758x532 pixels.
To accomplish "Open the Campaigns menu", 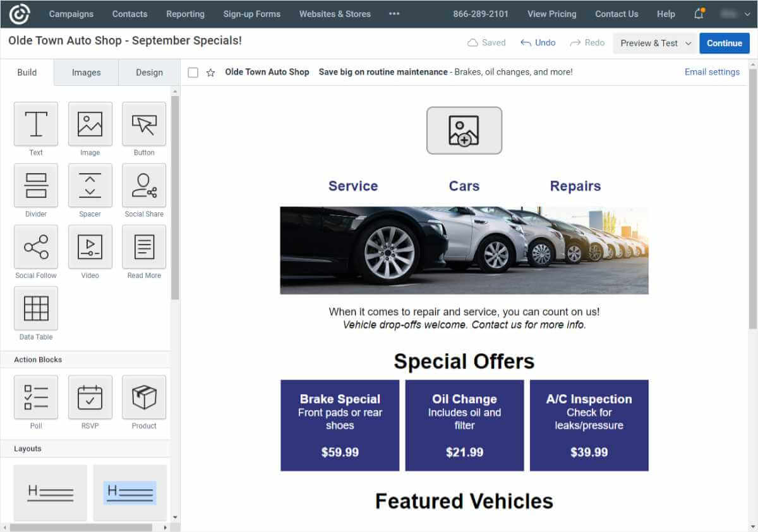I will click(x=71, y=13).
